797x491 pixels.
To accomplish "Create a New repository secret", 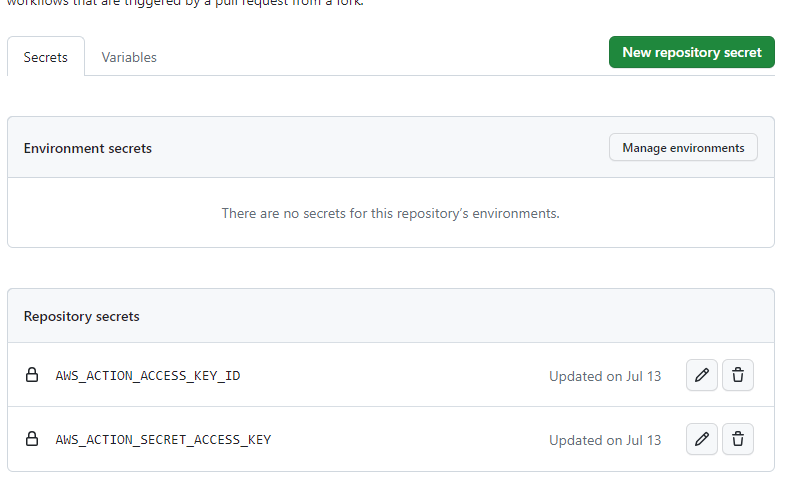I will pos(692,52).
